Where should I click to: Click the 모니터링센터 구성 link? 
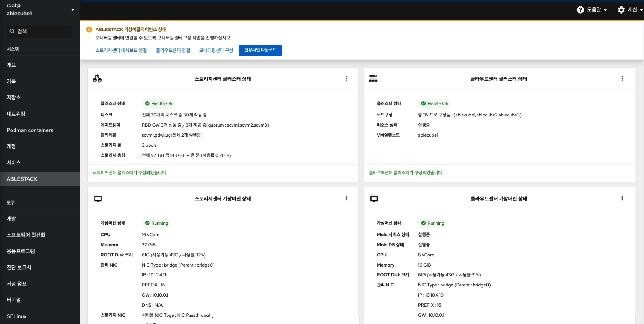(216, 50)
